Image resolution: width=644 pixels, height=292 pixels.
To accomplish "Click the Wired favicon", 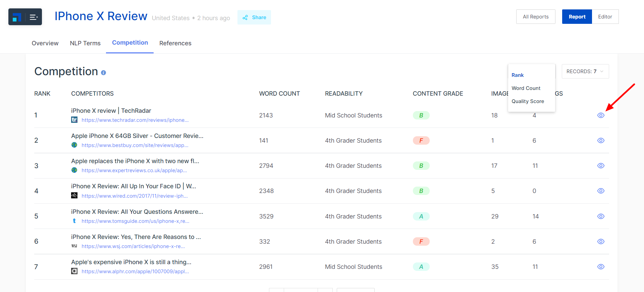I will [74, 195].
